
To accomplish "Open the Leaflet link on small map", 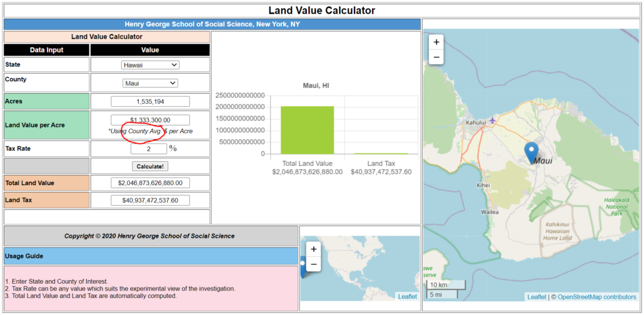I will [x=407, y=296].
